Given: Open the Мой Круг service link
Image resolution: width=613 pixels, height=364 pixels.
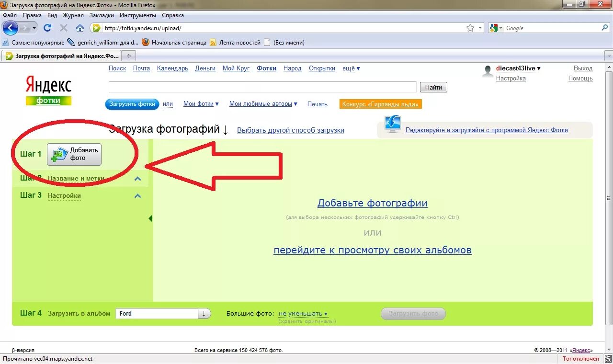Looking at the screenshot, I should click(x=236, y=68).
